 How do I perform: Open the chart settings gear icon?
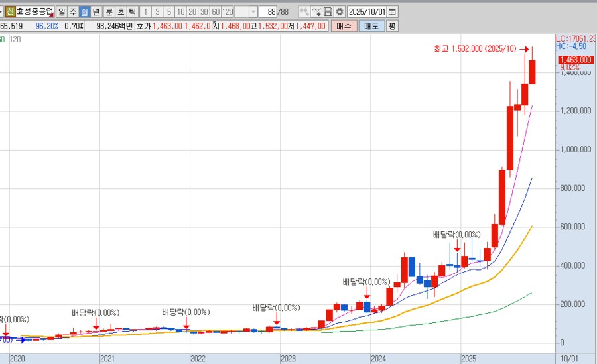coord(340,12)
